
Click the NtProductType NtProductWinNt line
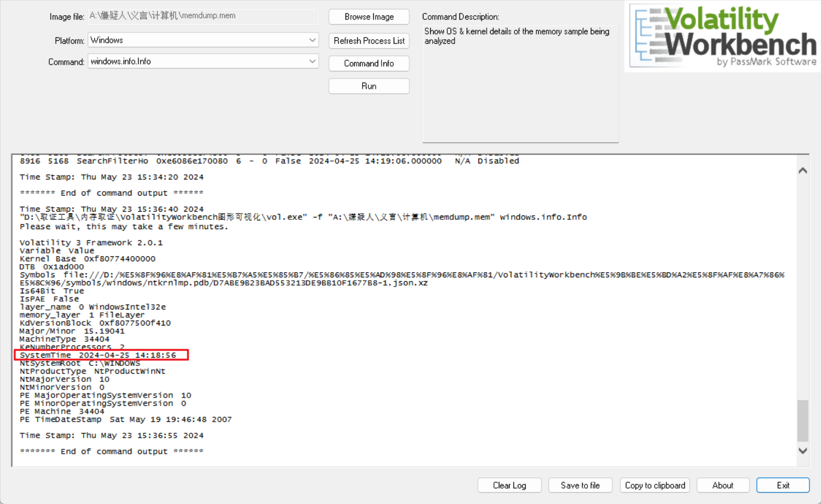point(92,371)
